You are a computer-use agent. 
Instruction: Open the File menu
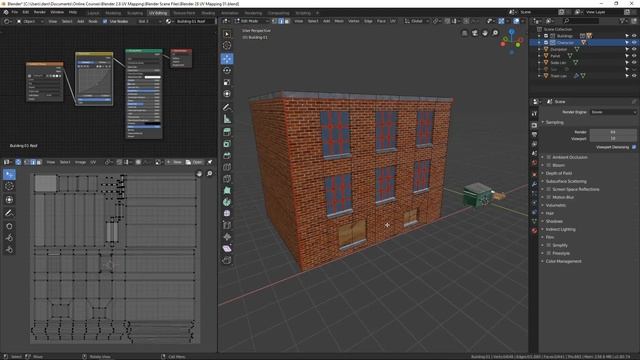click(15, 12)
